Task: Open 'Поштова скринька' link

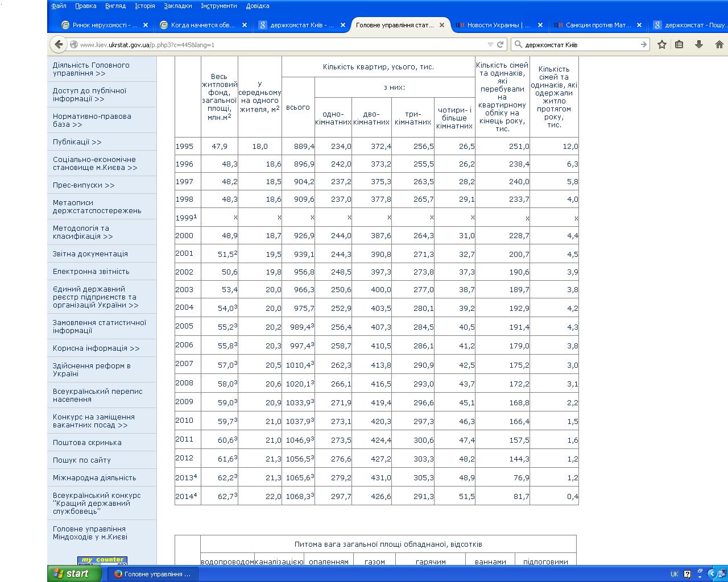Action: point(87,443)
